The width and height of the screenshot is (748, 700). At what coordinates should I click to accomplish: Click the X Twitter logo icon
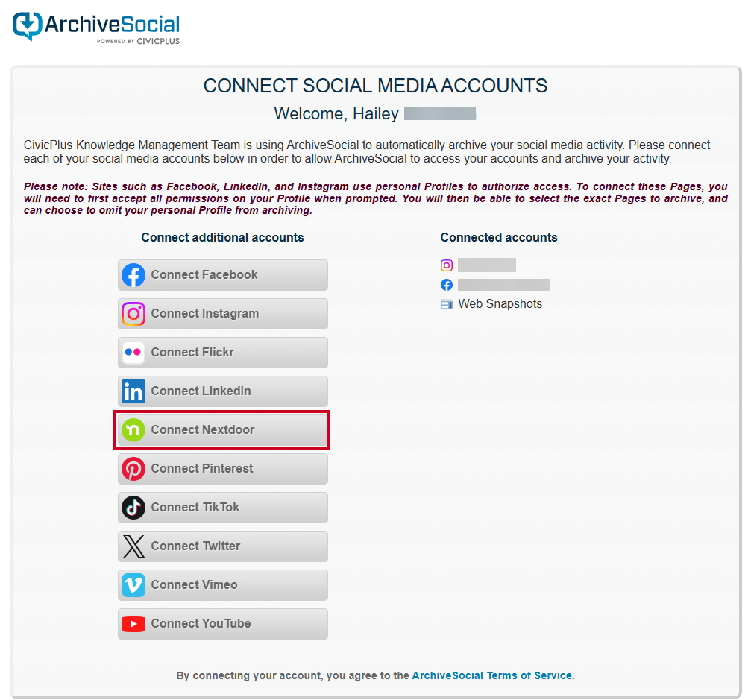[133, 546]
